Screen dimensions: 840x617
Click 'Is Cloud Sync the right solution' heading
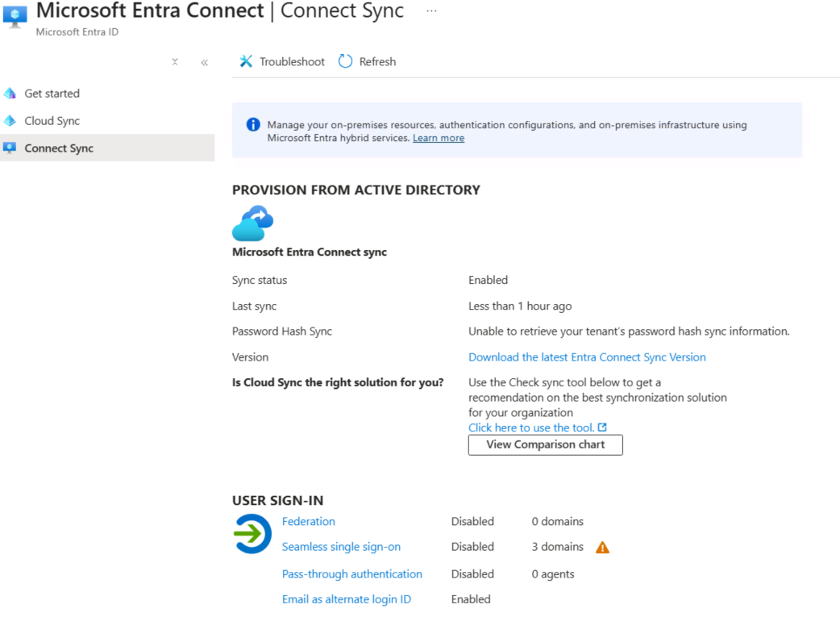[338, 383]
